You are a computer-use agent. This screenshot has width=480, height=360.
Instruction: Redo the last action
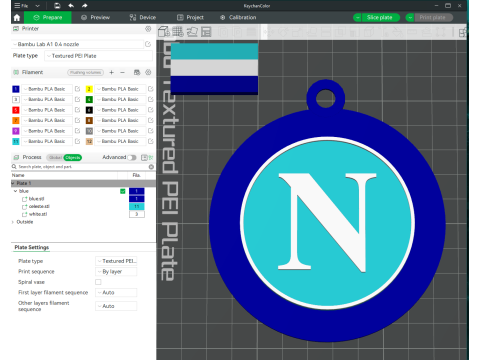(x=84, y=6)
